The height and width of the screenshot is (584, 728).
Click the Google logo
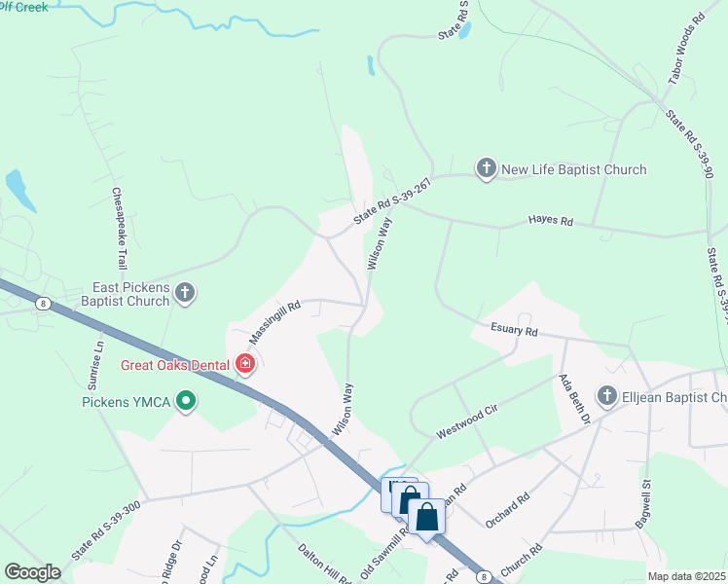click(32, 571)
